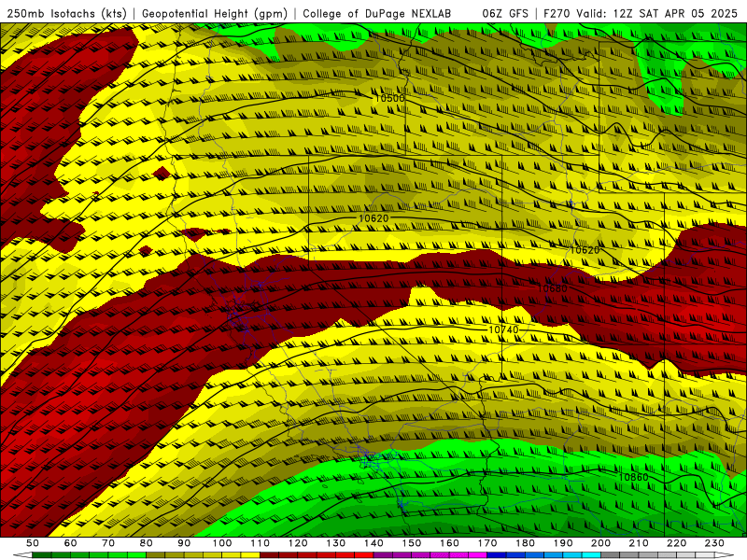Click the "06Z GFS" model run label
747x560 pixels.
click(x=505, y=13)
